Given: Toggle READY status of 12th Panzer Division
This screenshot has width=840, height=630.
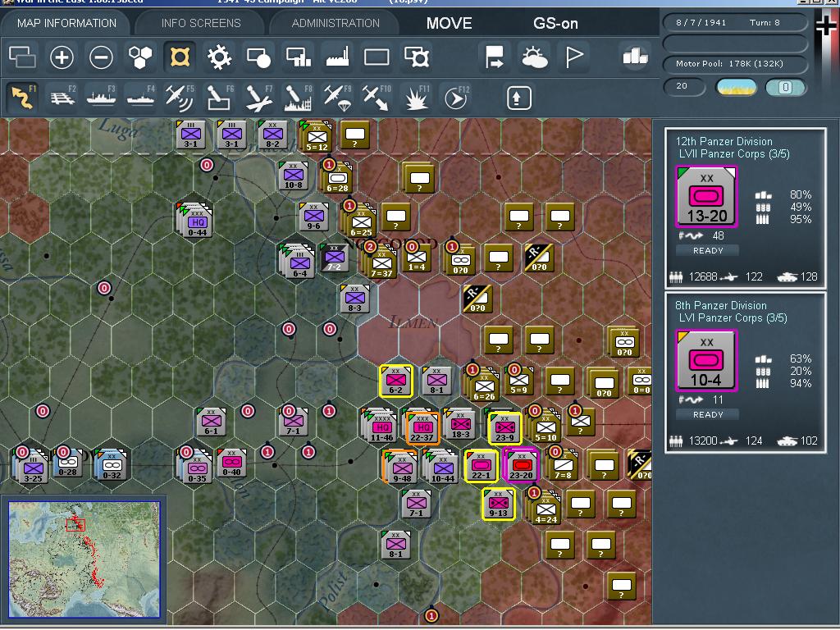Looking at the screenshot, I should [708, 250].
